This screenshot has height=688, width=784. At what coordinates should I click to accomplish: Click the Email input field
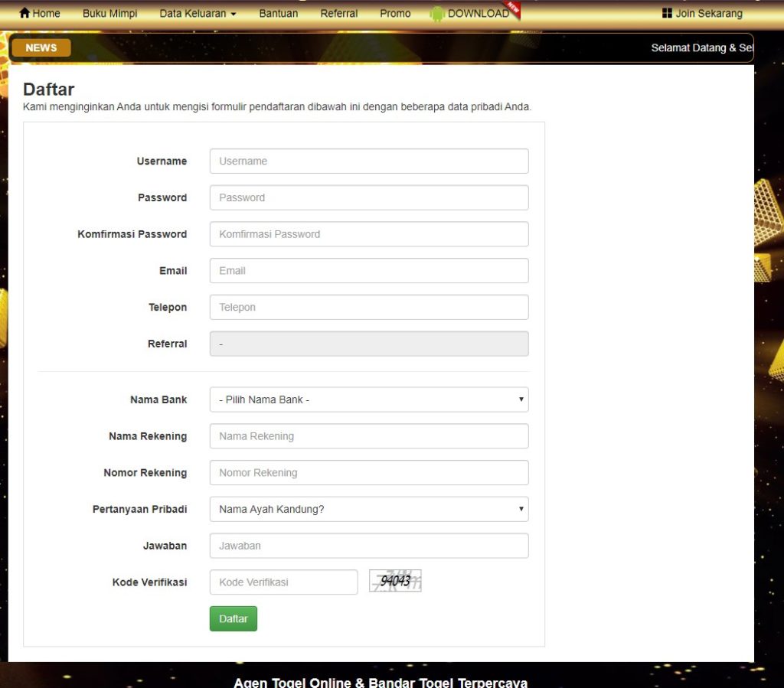[369, 270]
